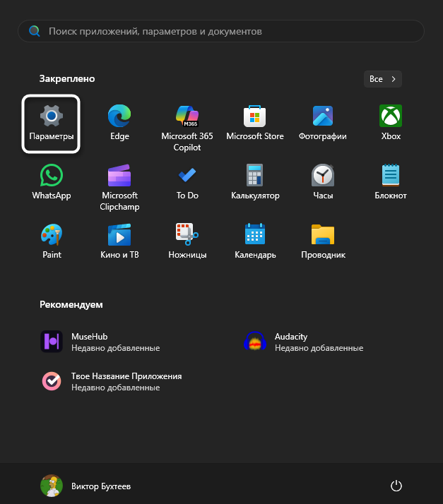Open the Параметры settings app

point(51,124)
